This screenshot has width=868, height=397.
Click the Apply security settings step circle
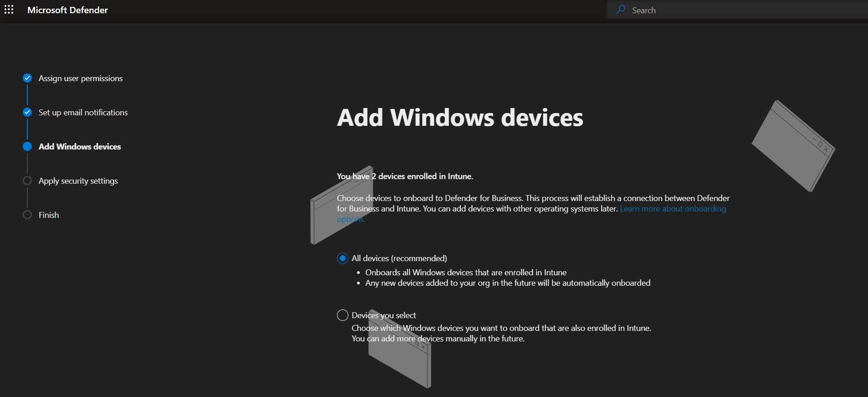coord(27,180)
